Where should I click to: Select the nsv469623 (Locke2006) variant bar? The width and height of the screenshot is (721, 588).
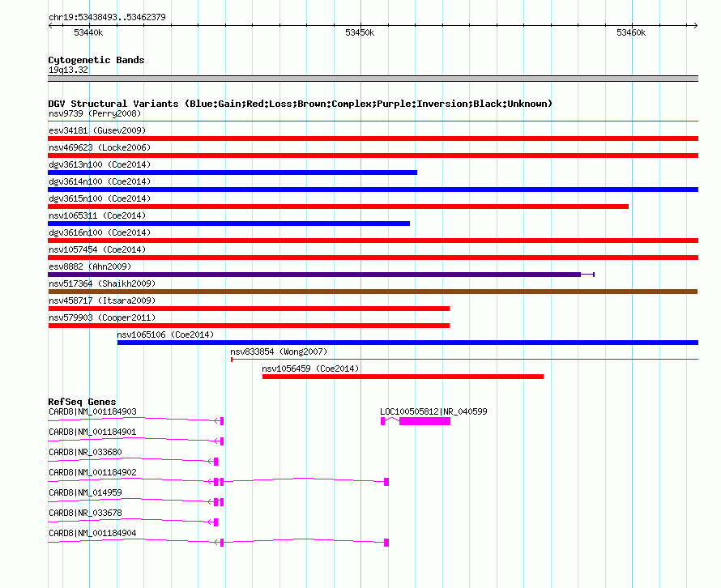pyautogui.click(x=373, y=156)
